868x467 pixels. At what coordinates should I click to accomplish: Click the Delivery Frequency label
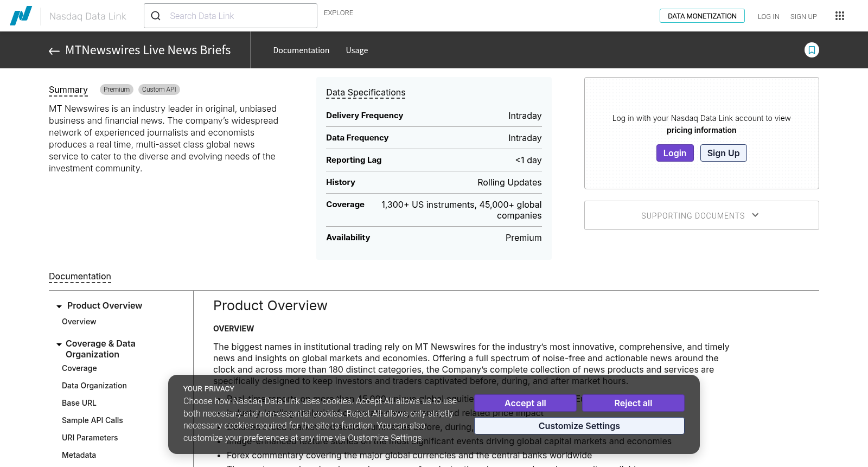(365, 116)
